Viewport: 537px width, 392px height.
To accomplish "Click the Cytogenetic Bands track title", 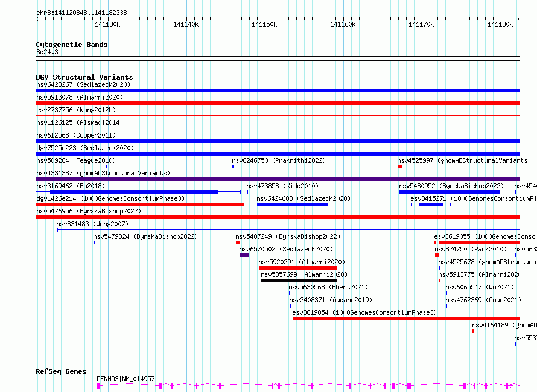I will [72, 45].
